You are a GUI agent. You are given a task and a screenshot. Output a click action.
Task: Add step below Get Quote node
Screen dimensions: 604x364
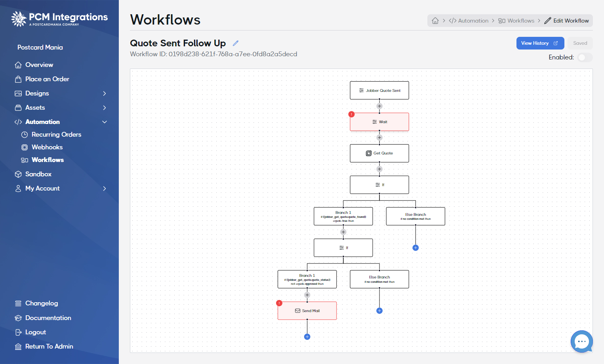pyautogui.click(x=379, y=169)
